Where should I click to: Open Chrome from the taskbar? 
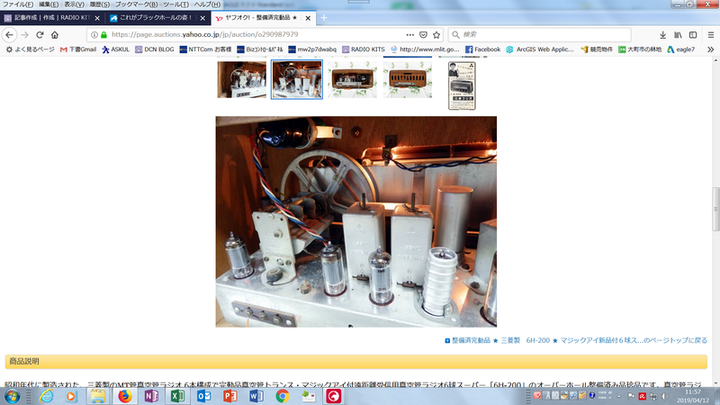click(x=282, y=396)
